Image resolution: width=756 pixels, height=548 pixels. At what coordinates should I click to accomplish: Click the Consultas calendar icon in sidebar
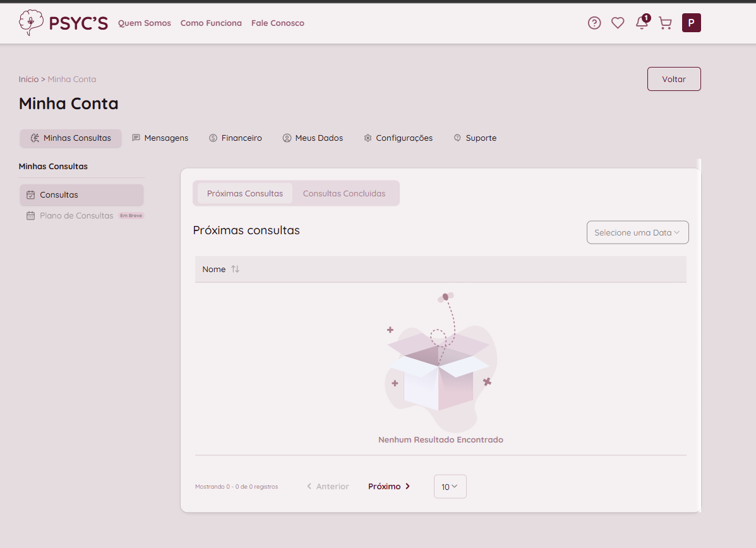tap(30, 195)
